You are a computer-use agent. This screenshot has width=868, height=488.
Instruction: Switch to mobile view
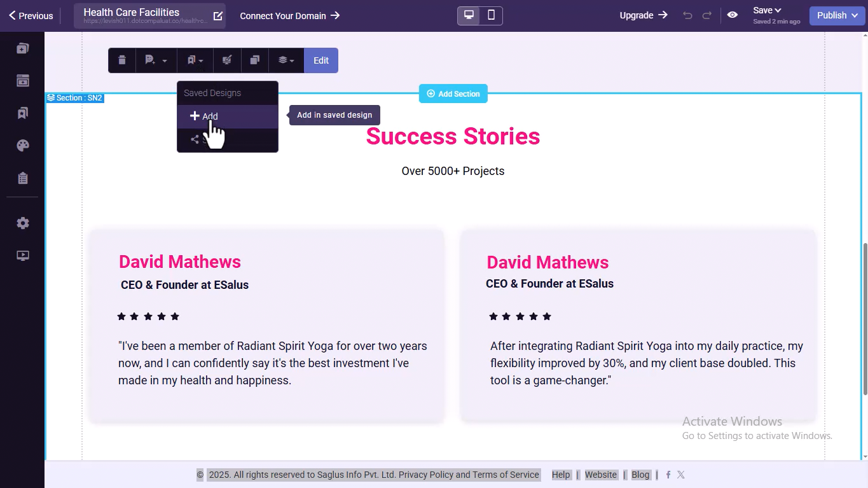click(491, 15)
